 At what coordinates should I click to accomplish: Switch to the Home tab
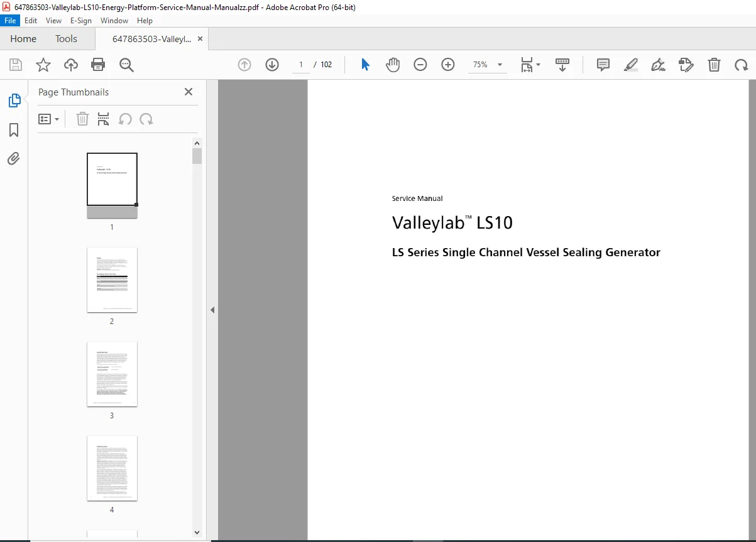pyautogui.click(x=23, y=38)
